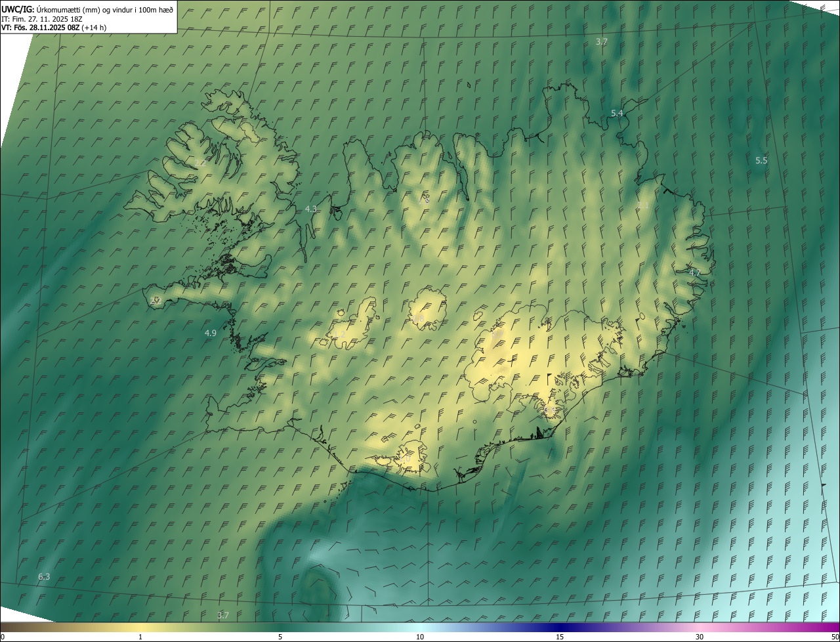Click the 4.3 value label on the map
This screenshot has width=840, height=642.
(x=311, y=209)
